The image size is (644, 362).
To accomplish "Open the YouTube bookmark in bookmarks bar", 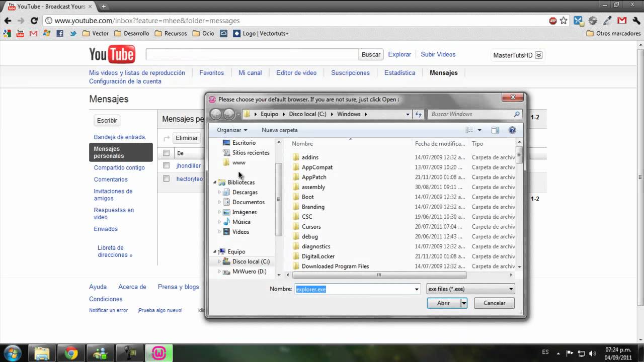I will 20,34.
